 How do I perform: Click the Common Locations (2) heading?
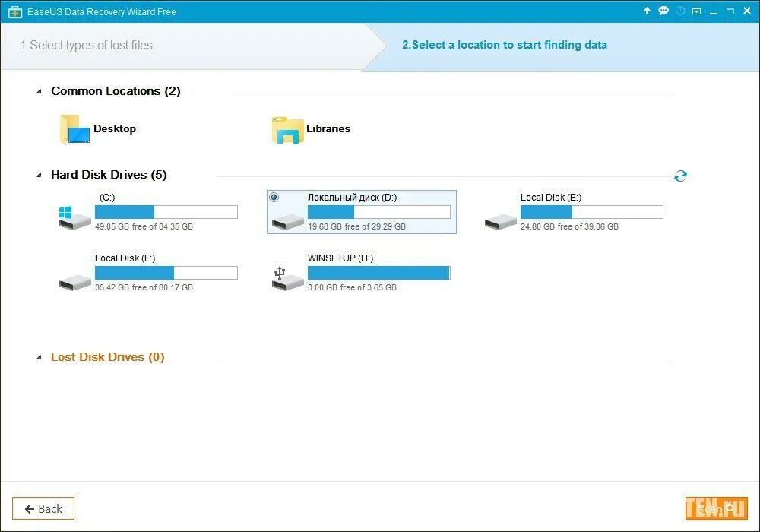[x=116, y=91]
